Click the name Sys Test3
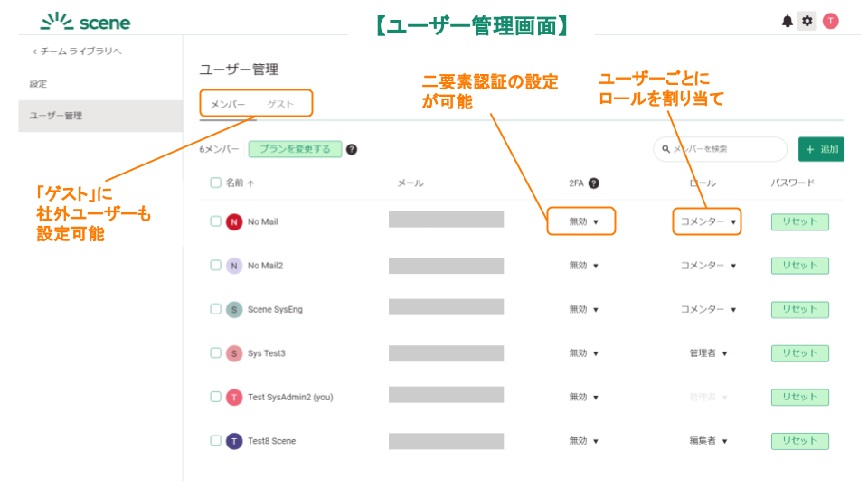 click(x=266, y=353)
